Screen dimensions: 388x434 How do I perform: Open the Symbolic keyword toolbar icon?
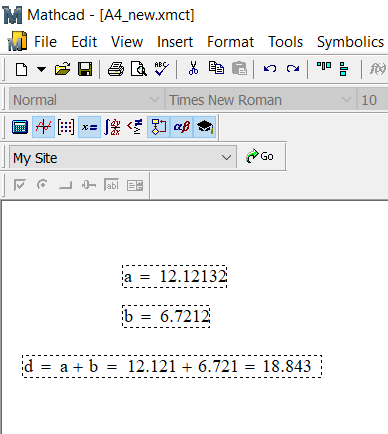tap(204, 127)
